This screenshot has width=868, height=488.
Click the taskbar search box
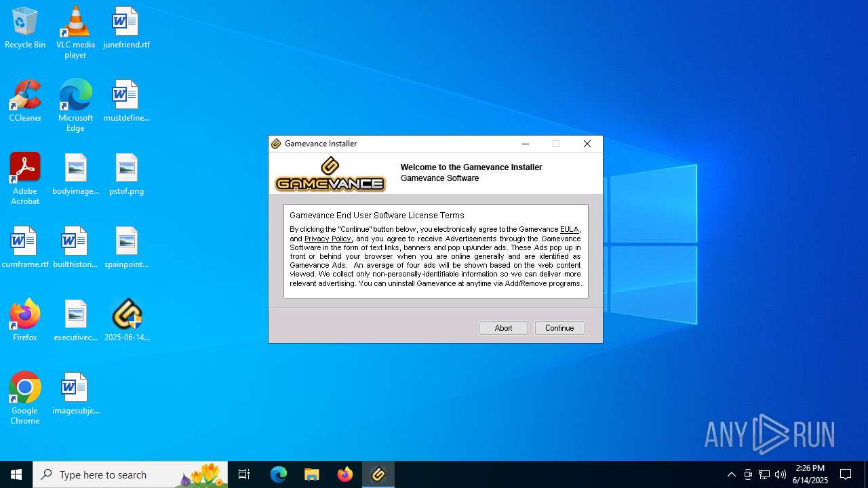click(x=130, y=474)
